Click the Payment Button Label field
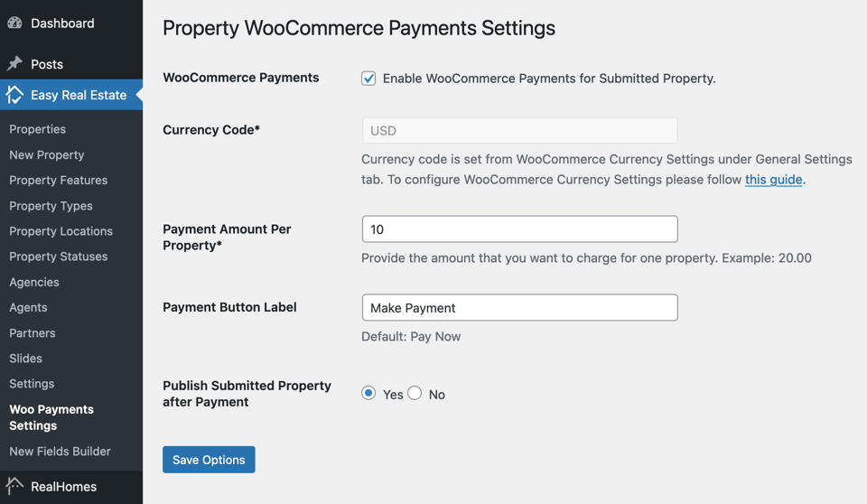This screenshot has height=504, width=867. pyautogui.click(x=520, y=308)
